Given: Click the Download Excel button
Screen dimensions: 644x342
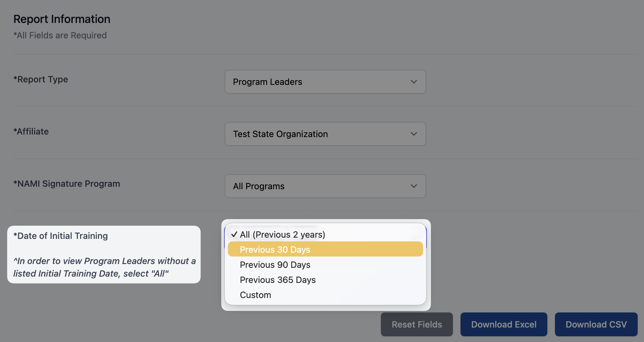Looking at the screenshot, I should (x=504, y=324).
